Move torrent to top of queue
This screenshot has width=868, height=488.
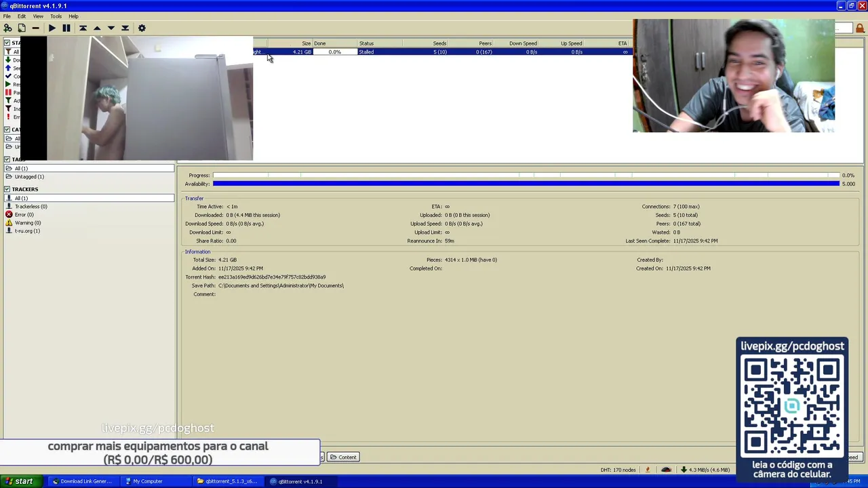[x=83, y=28]
